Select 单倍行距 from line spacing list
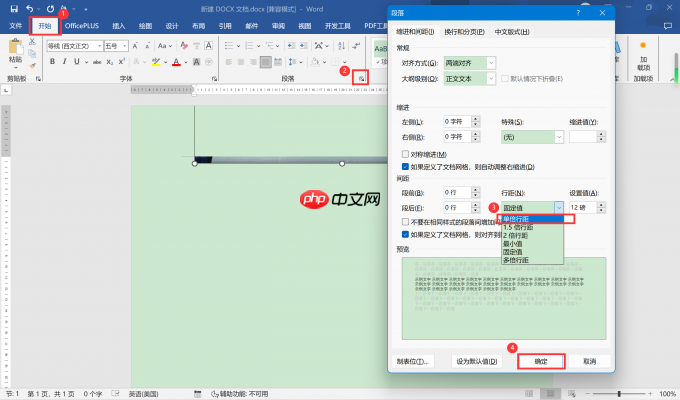 tap(533, 219)
